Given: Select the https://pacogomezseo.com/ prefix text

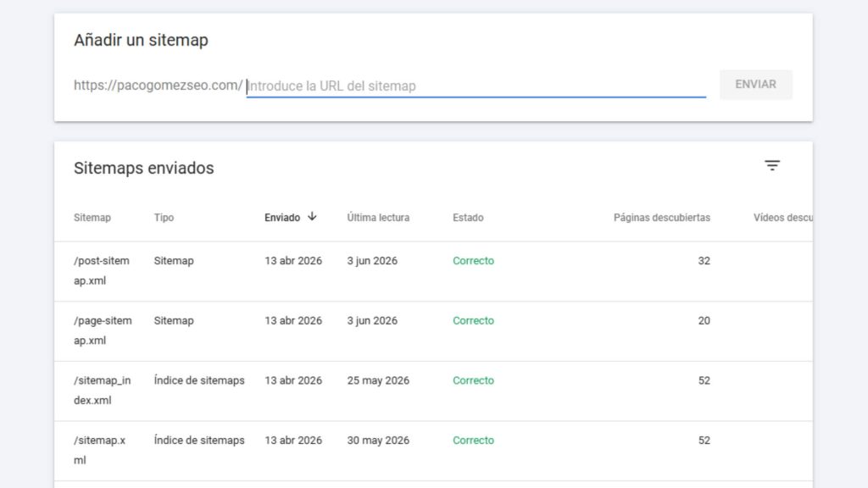Looking at the screenshot, I should pyautogui.click(x=158, y=86).
